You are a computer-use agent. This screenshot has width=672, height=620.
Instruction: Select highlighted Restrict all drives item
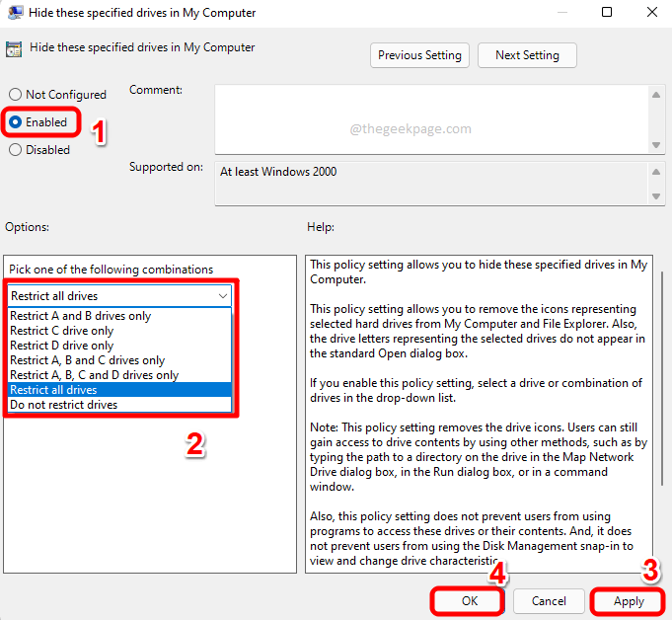53,390
